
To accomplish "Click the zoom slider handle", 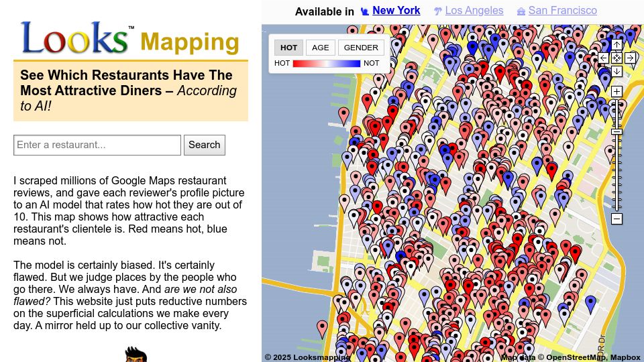I will [x=616, y=132].
